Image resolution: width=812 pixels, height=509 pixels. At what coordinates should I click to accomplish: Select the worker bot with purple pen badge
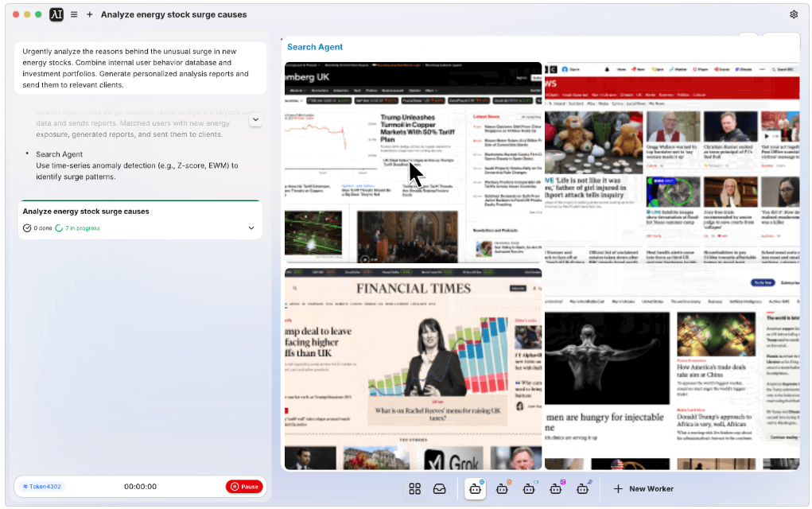[583, 489]
